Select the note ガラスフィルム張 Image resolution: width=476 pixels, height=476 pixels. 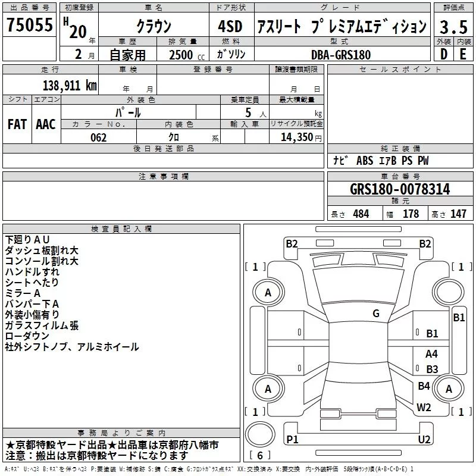coord(42,325)
